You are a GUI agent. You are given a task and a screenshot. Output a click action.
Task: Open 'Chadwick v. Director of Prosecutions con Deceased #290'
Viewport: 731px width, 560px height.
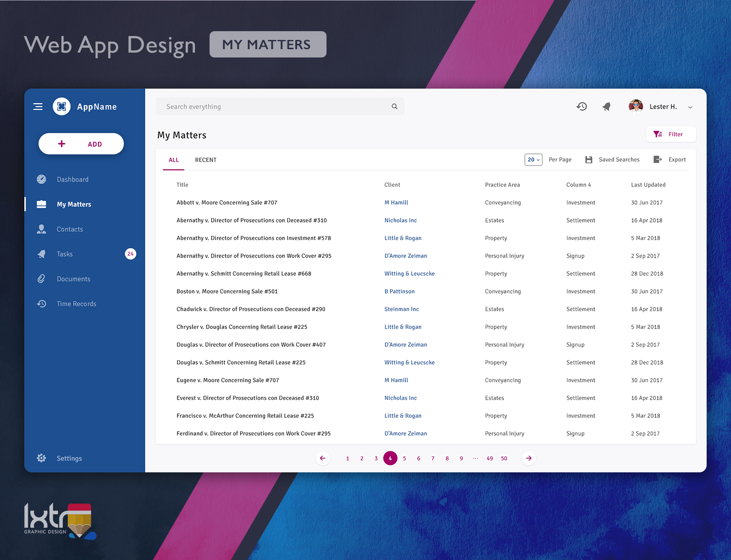pos(251,309)
